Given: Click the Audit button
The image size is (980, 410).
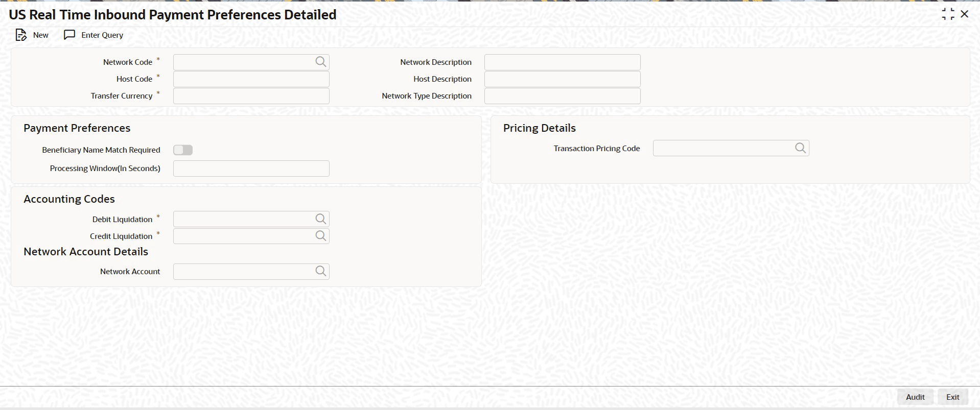Looking at the screenshot, I should pos(915,397).
